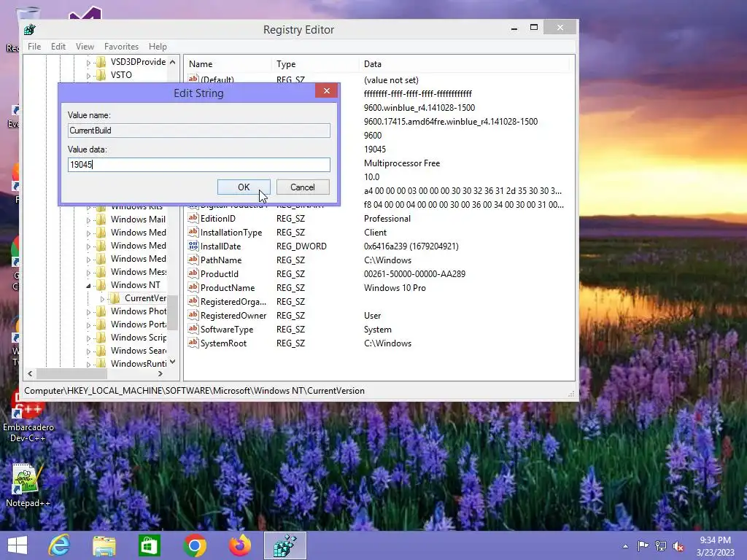Click the Windows NT folder icon
The height and width of the screenshot is (560, 747).
pyautogui.click(x=101, y=285)
